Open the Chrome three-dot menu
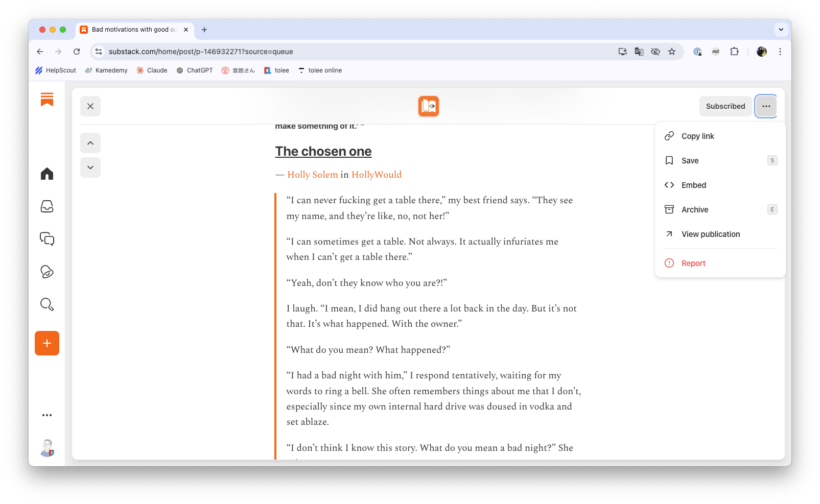 click(x=780, y=52)
